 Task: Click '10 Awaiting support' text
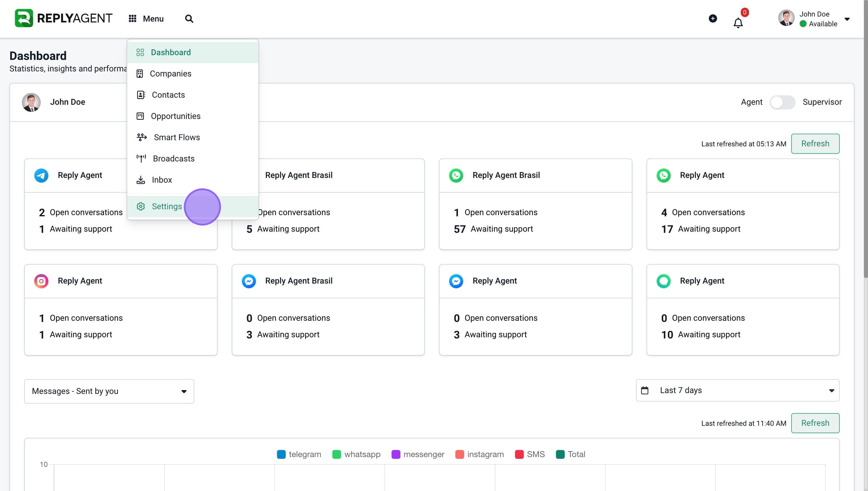pos(701,335)
